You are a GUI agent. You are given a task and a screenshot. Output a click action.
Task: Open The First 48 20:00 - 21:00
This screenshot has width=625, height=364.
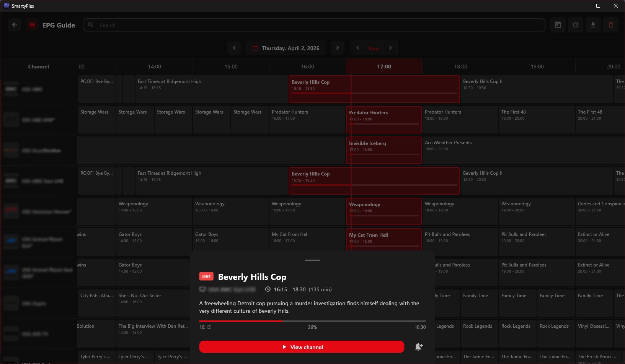coord(600,120)
